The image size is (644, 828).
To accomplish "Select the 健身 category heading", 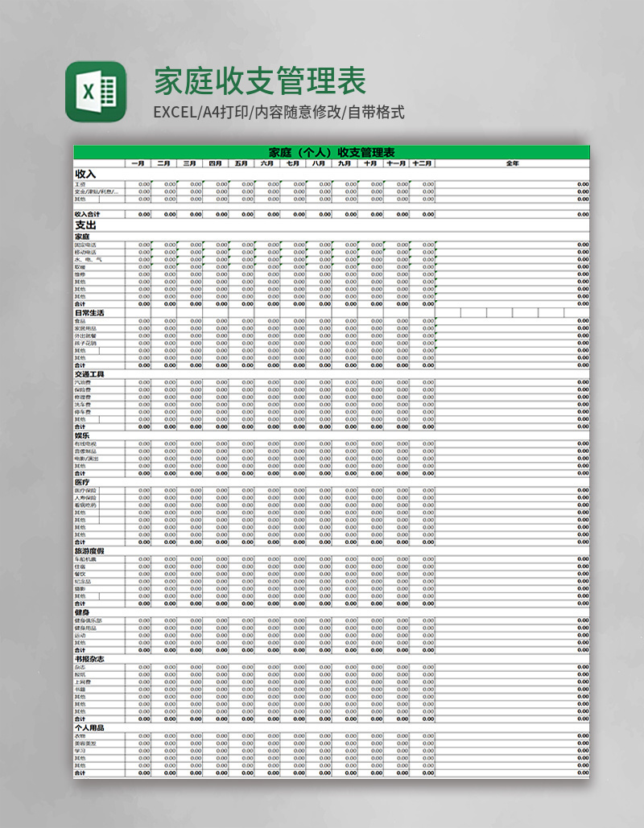I will [82, 612].
